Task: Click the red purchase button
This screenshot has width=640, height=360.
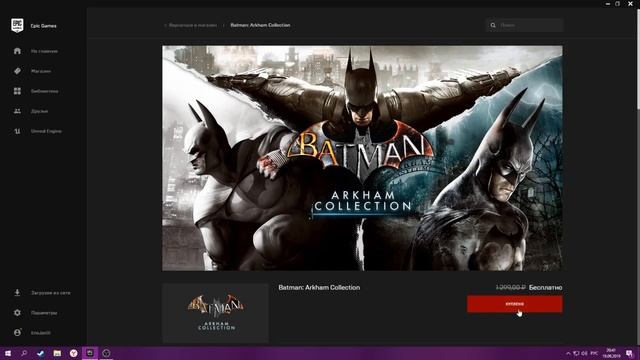Action: tap(515, 304)
